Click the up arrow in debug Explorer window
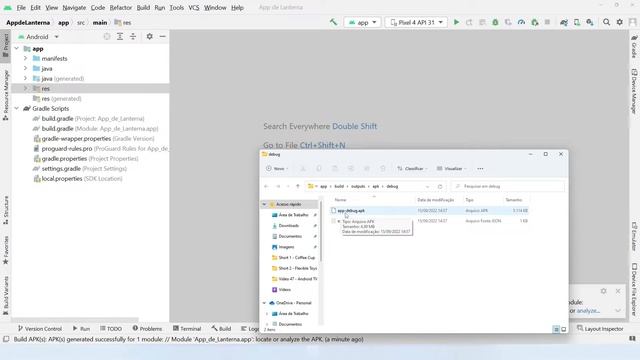The image size is (640, 360). tap(298, 186)
